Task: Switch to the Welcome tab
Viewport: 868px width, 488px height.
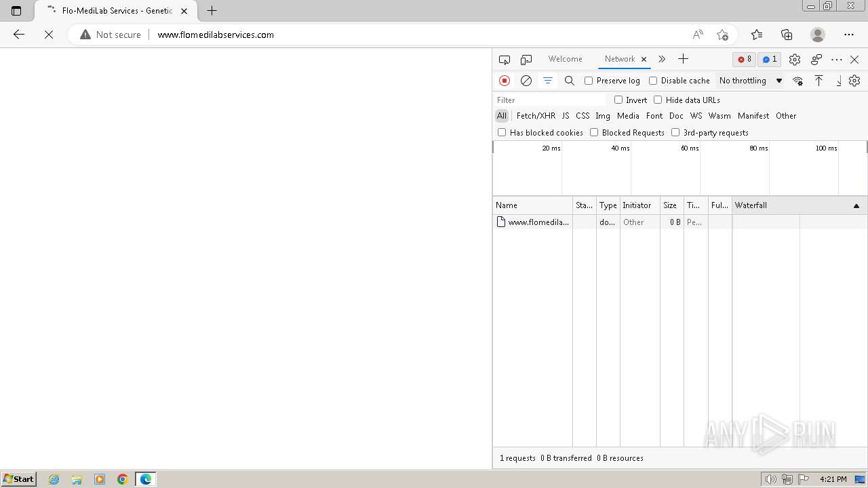Action: click(x=566, y=59)
